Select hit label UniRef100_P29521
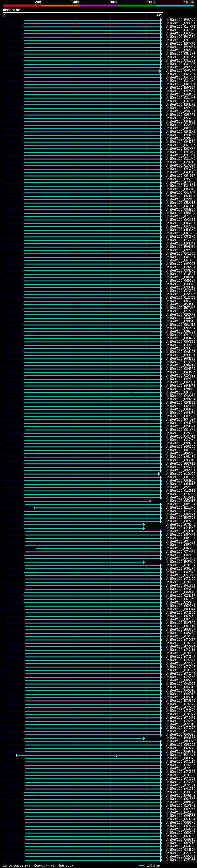This screenshot has width=197, height=868. pyautogui.click(x=180, y=426)
